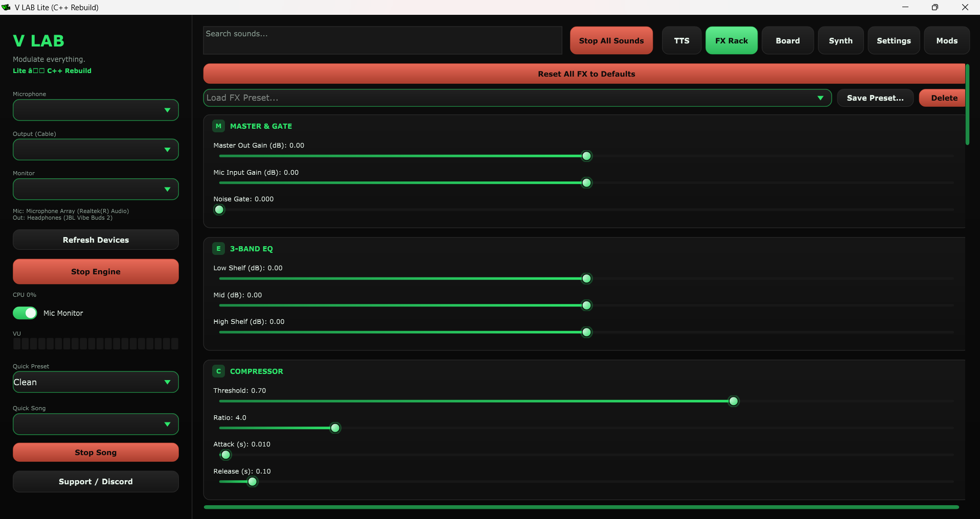Open the Board tab
This screenshot has width=980, height=519.
tap(788, 40)
